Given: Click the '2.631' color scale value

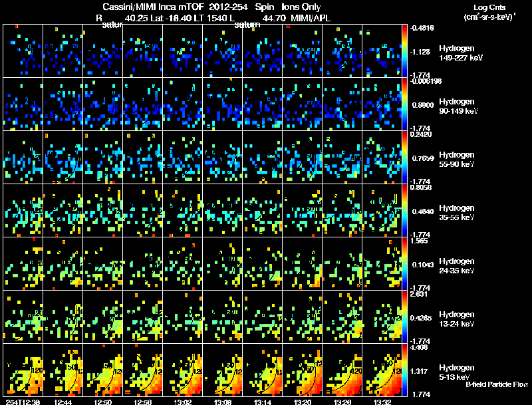Looking at the screenshot, I should tap(419, 294).
